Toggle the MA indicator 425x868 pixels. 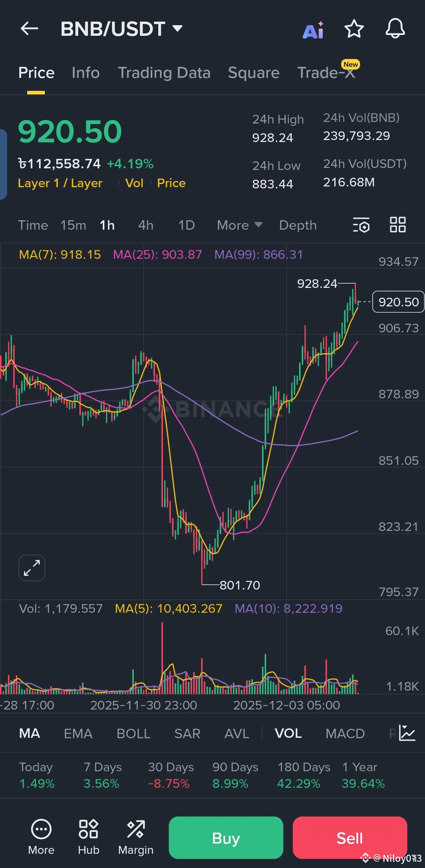(30, 733)
